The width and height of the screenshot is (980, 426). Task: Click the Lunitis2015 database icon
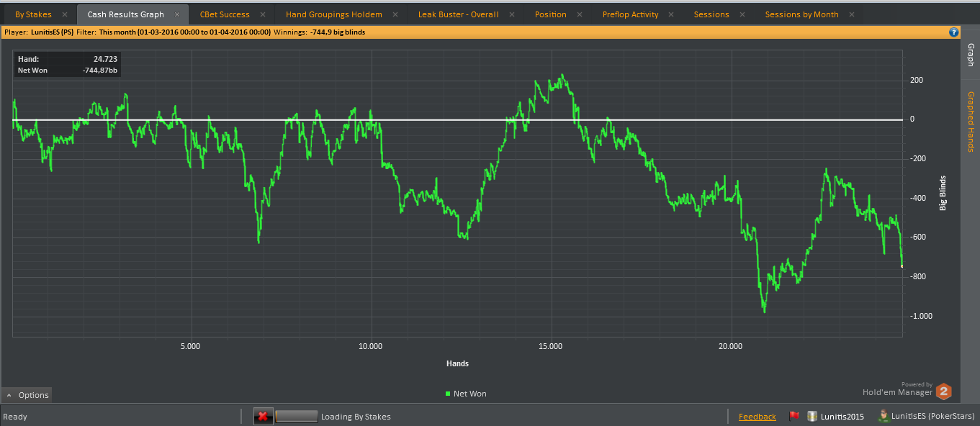point(812,416)
